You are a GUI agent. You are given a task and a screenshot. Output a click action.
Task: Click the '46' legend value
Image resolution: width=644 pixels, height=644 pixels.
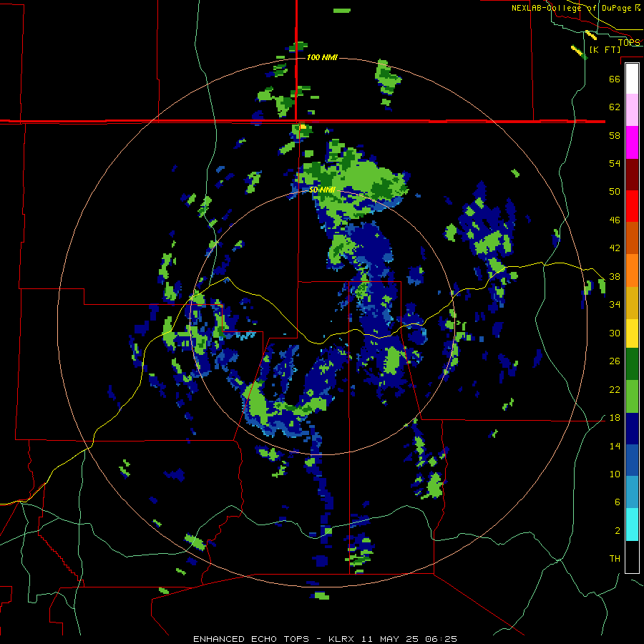click(x=615, y=220)
